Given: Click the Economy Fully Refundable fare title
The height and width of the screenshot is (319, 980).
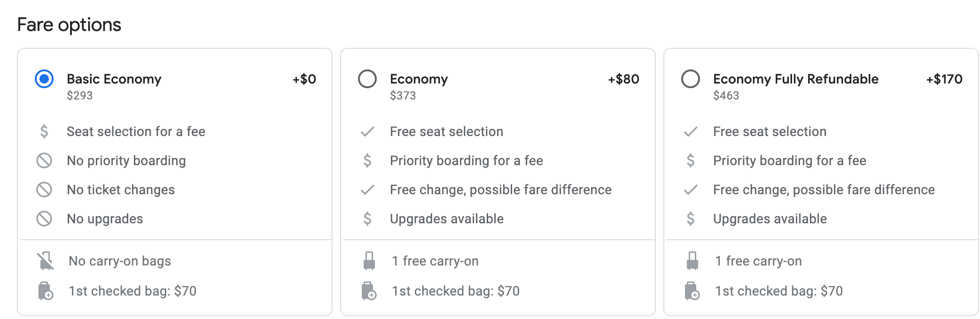Looking at the screenshot, I should pyautogui.click(x=795, y=79).
